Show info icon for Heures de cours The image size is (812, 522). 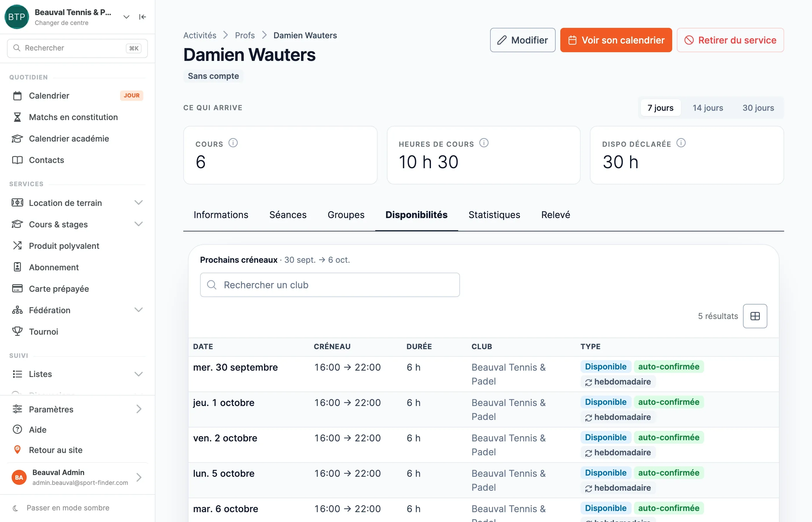(484, 143)
